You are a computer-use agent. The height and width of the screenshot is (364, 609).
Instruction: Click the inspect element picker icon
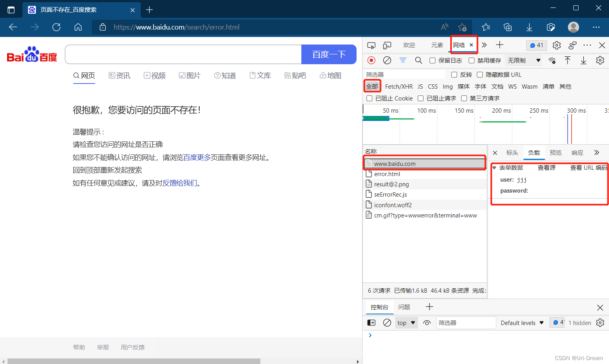click(371, 45)
